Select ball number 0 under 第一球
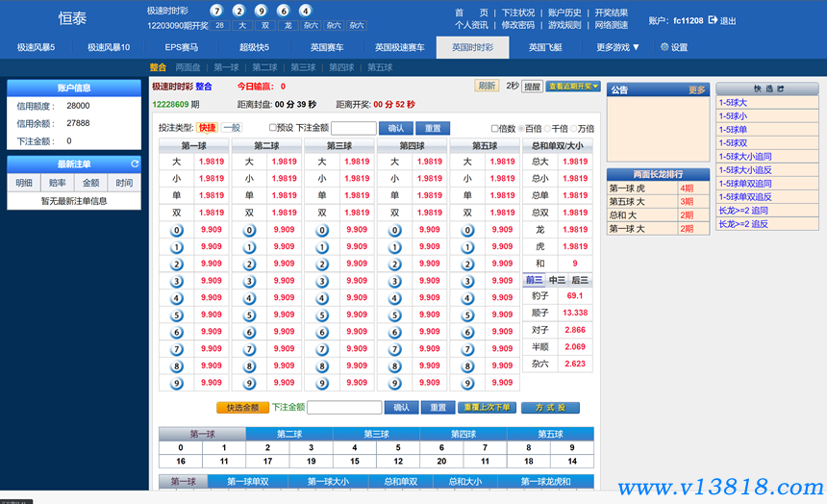Viewport: 827px width, 504px height. [x=176, y=230]
